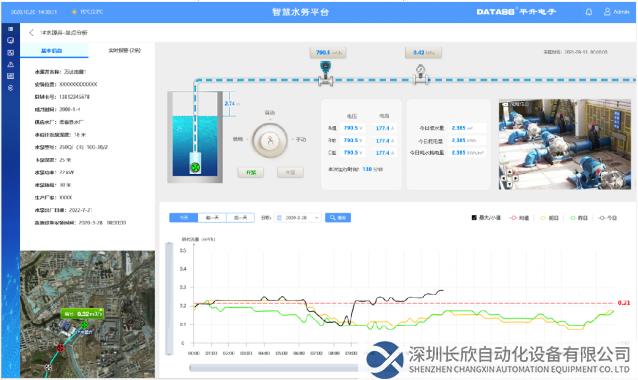The image size is (638, 380).
Task: Select the pressure gauge on pipeline
Action: pos(421,74)
